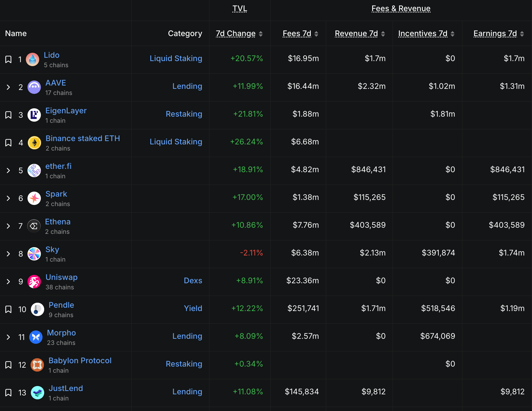Click the EigenLayer logo icon
This screenshot has width=532, height=411.
point(34,115)
